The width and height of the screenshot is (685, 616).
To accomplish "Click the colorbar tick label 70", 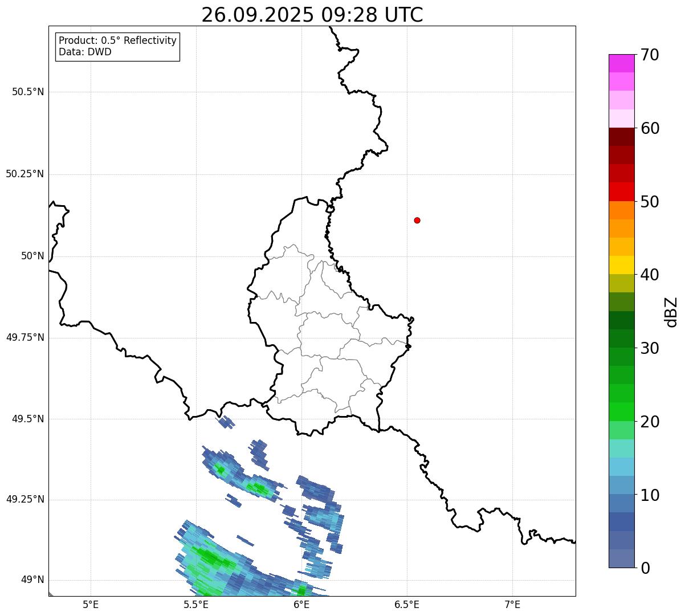I will pos(650,55).
